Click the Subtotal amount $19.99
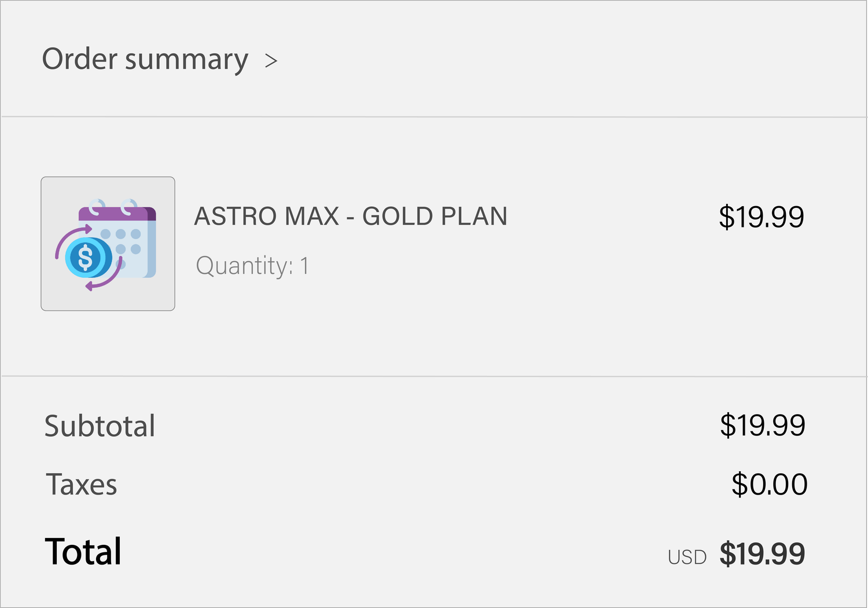This screenshot has height=608, width=868. pyautogui.click(x=762, y=426)
